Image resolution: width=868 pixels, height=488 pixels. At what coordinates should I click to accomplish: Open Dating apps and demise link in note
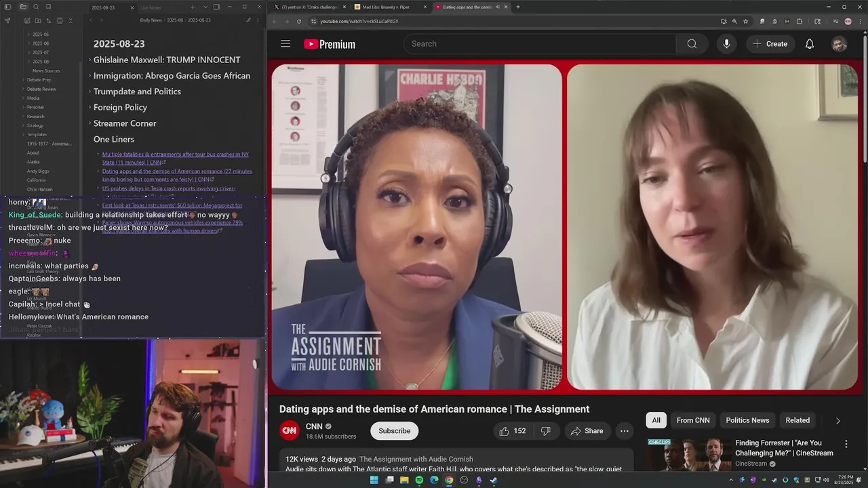tap(176, 176)
